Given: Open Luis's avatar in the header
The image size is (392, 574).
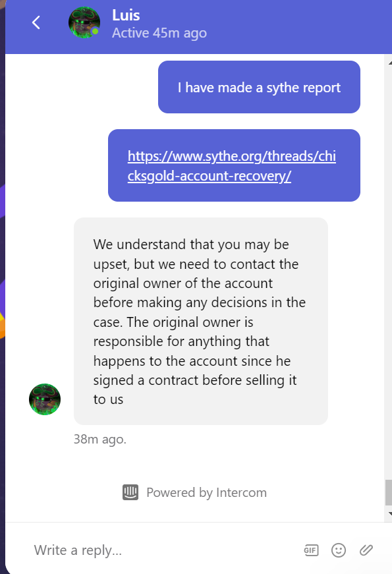Looking at the screenshot, I should (84, 22).
